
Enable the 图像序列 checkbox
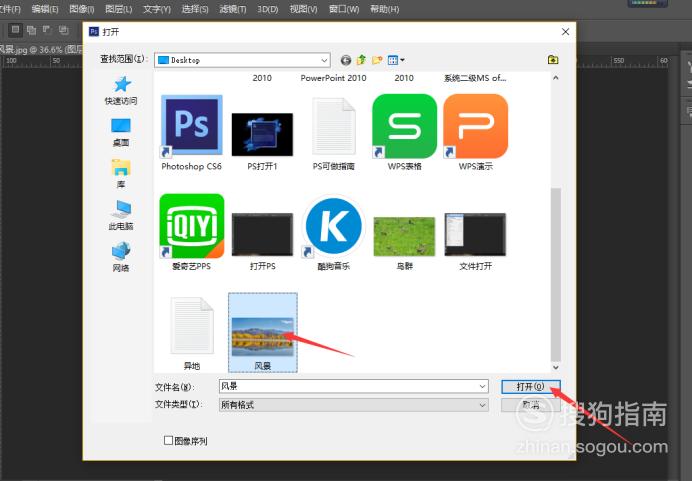[168, 440]
